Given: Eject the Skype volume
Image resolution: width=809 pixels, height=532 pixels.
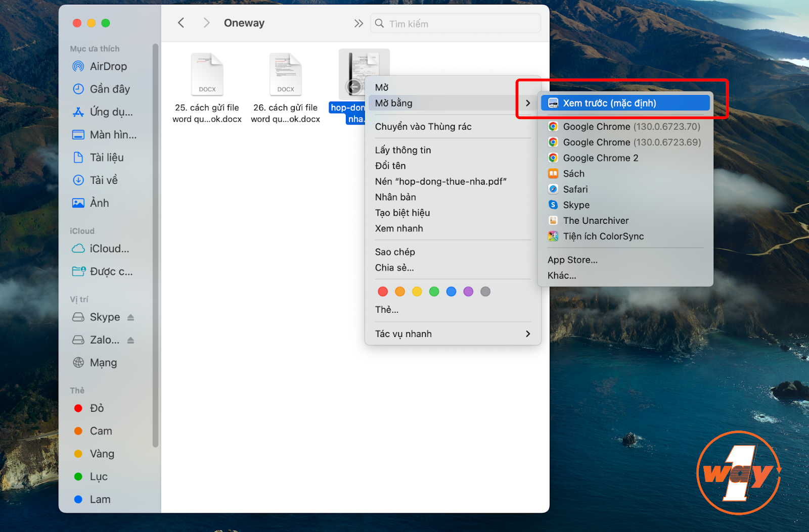Looking at the screenshot, I should pyautogui.click(x=130, y=317).
